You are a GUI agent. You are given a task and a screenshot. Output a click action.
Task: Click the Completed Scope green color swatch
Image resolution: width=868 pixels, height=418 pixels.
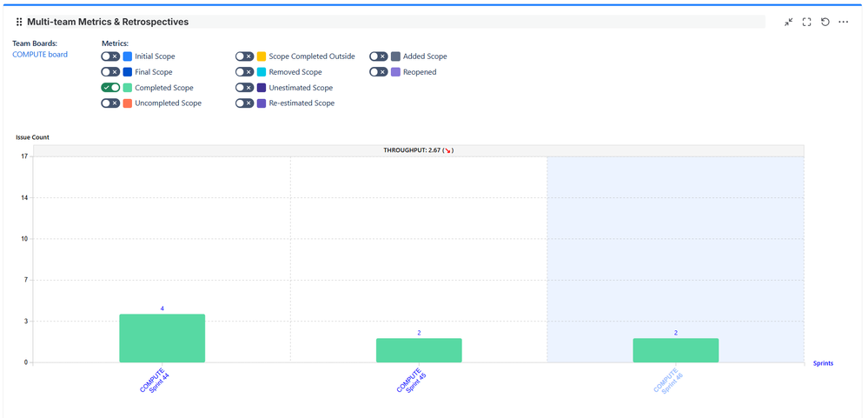[x=128, y=88]
